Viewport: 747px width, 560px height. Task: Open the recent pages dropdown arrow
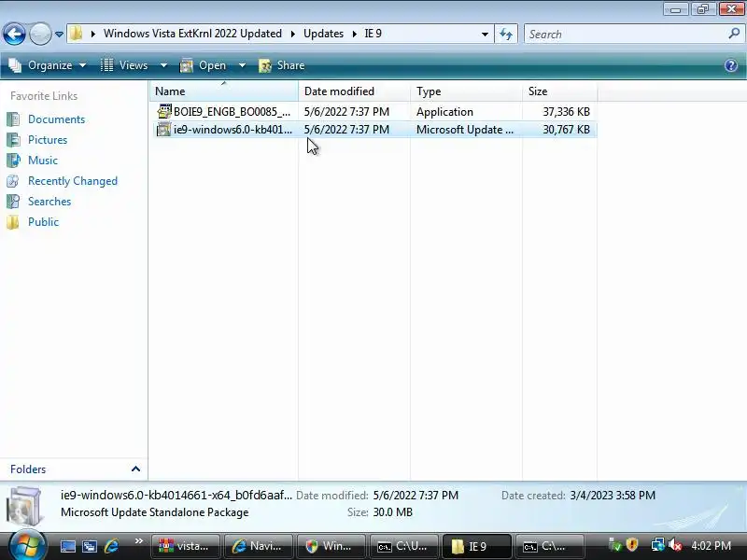59,35
